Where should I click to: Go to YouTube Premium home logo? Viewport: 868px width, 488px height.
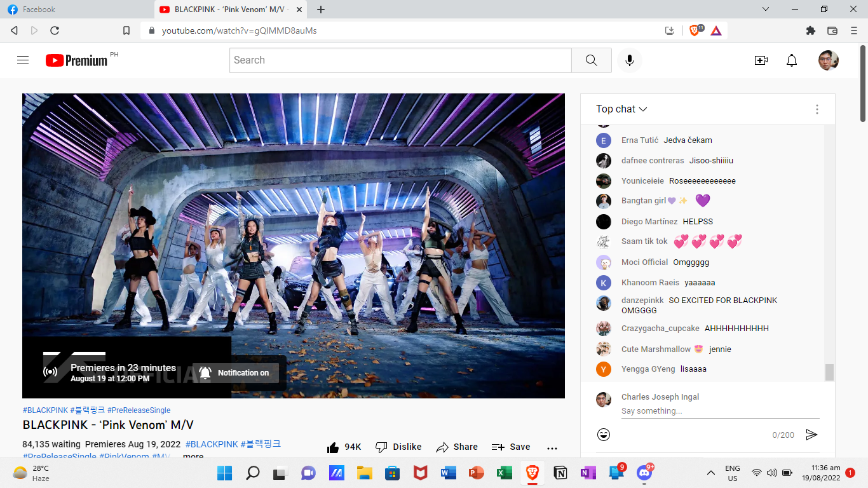77,60
